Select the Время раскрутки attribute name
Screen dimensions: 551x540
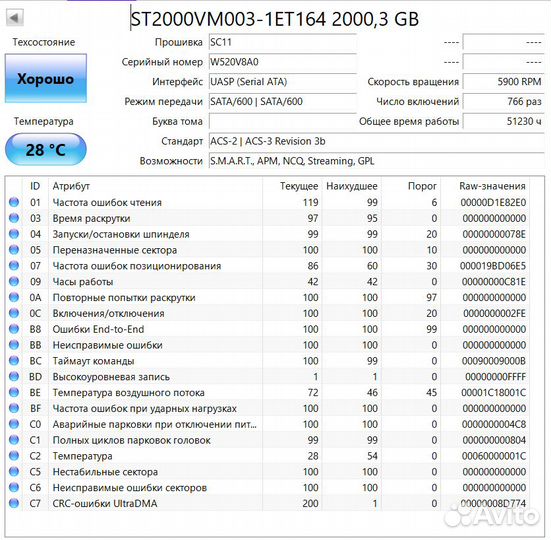tap(91, 219)
